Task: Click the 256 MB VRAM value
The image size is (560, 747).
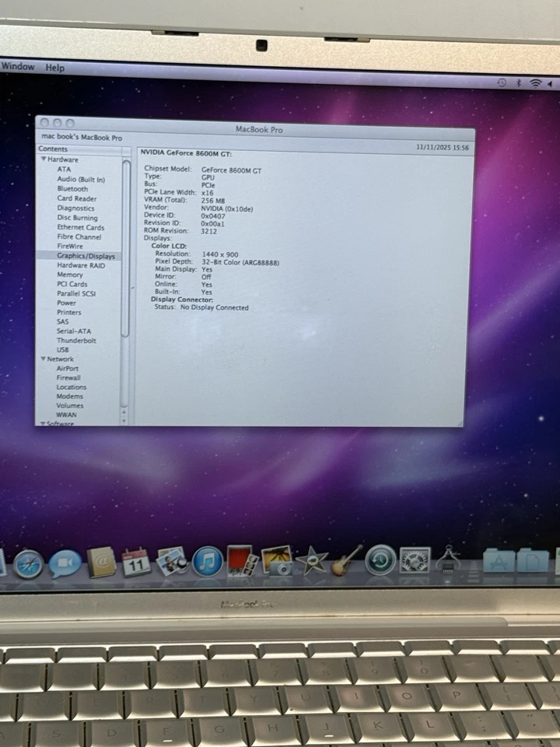Action: [213, 201]
